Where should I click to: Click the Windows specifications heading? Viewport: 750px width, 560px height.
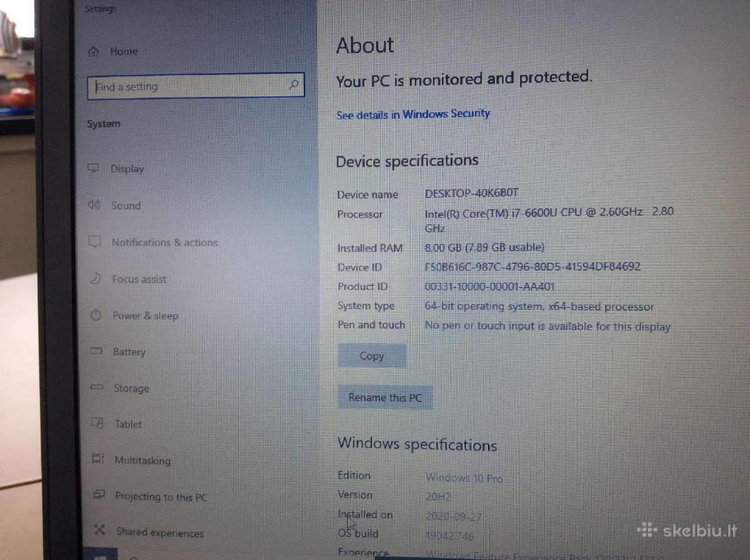point(417,444)
